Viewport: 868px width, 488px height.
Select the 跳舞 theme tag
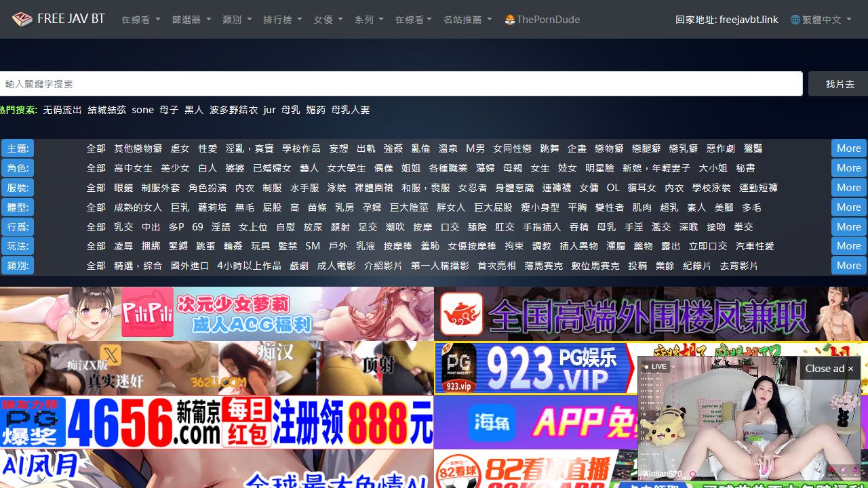click(x=549, y=148)
